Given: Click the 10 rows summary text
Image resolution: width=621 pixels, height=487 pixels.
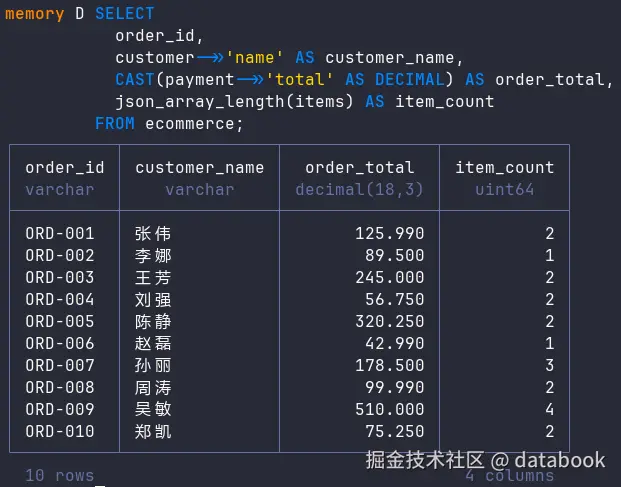Looking at the screenshot, I should 60,476.
